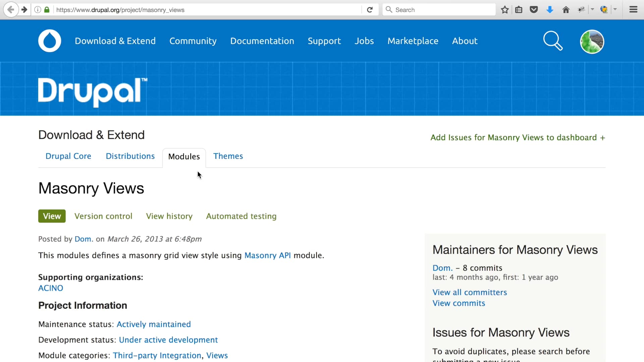Reload the current page

(x=370, y=9)
